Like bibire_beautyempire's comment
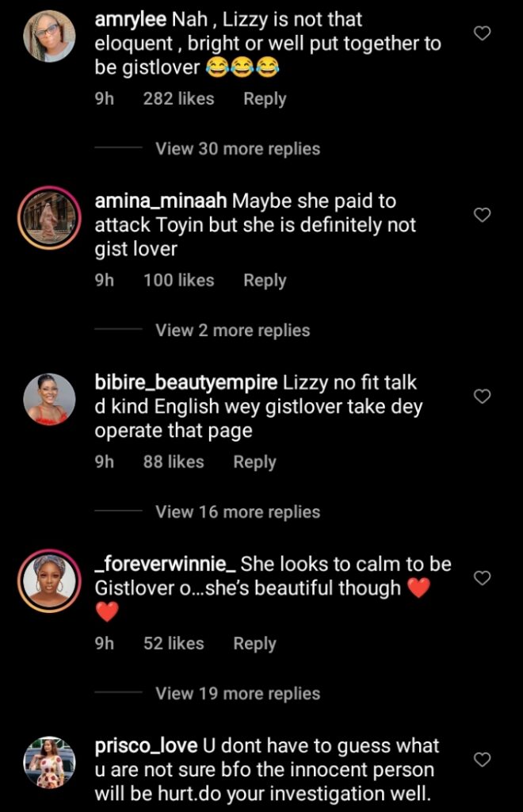 (x=482, y=396)
